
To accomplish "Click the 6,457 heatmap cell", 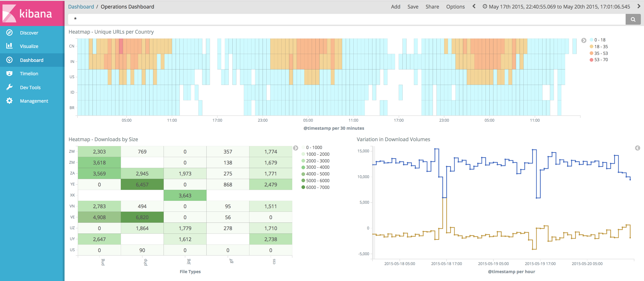I will (142, 184).
